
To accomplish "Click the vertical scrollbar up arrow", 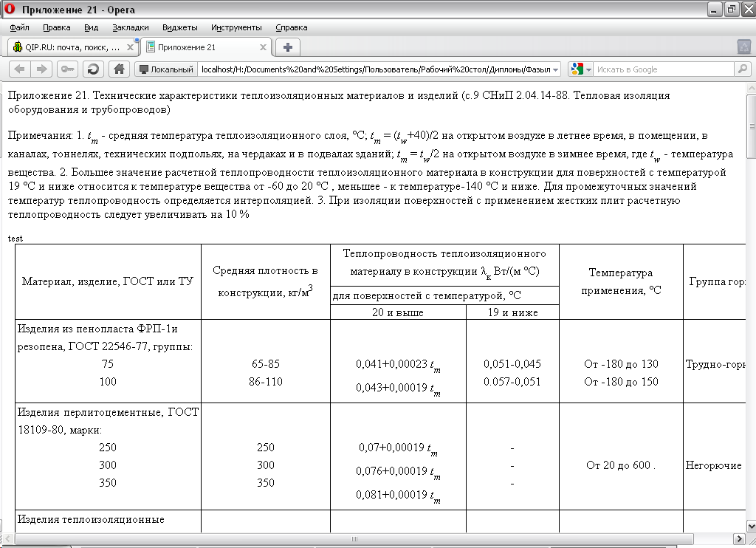I will [751, 89].
